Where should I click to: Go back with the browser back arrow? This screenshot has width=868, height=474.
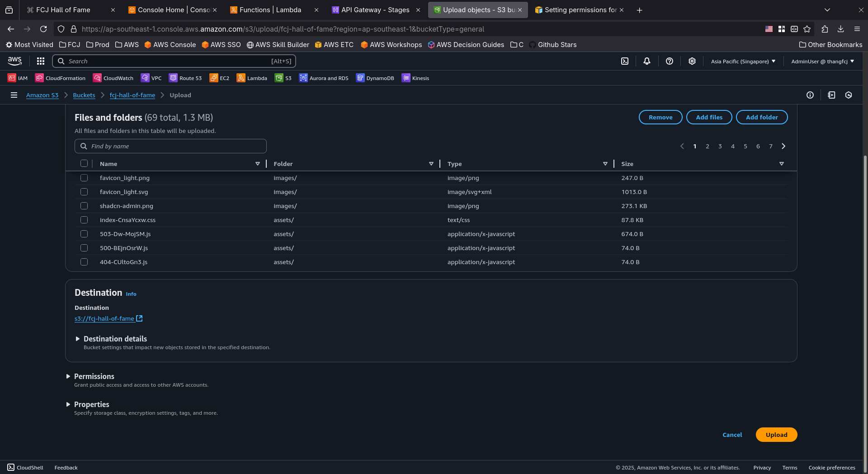[11, 29]
